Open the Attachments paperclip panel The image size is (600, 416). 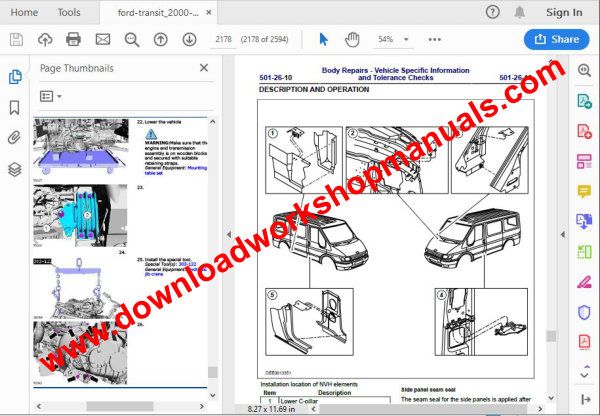[14, 138]
